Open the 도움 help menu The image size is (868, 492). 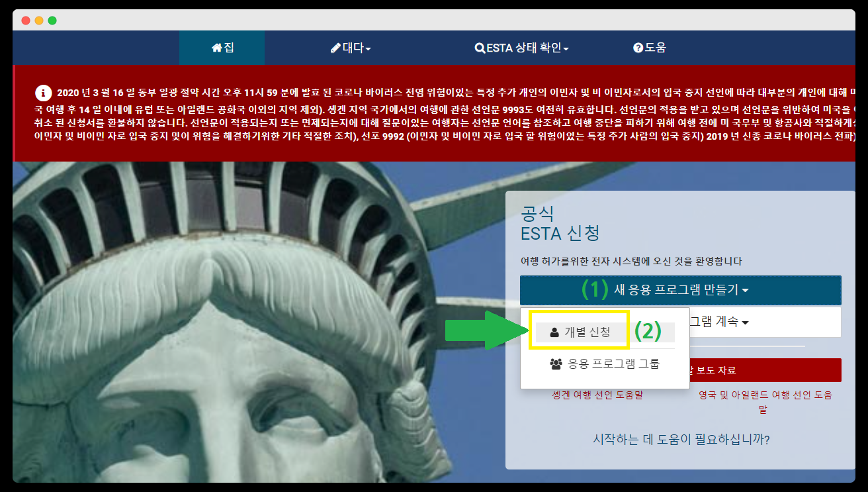click(x=649, y=48)
